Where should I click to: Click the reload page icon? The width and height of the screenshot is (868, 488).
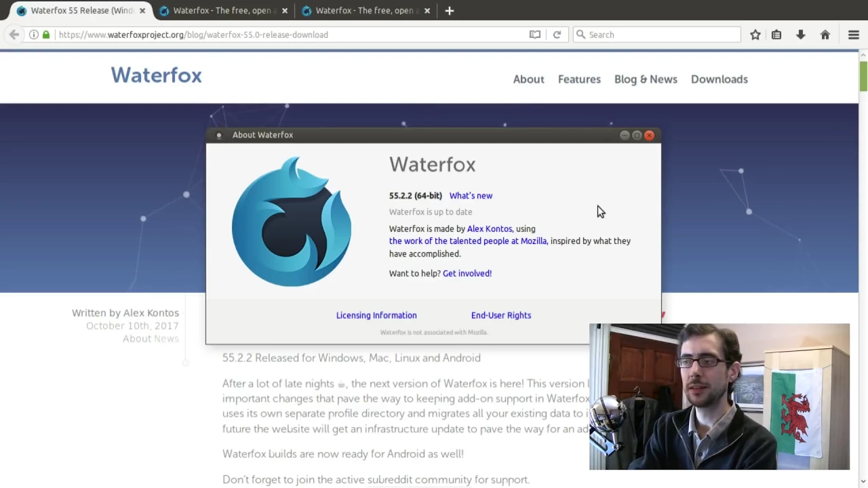[557, 35]
